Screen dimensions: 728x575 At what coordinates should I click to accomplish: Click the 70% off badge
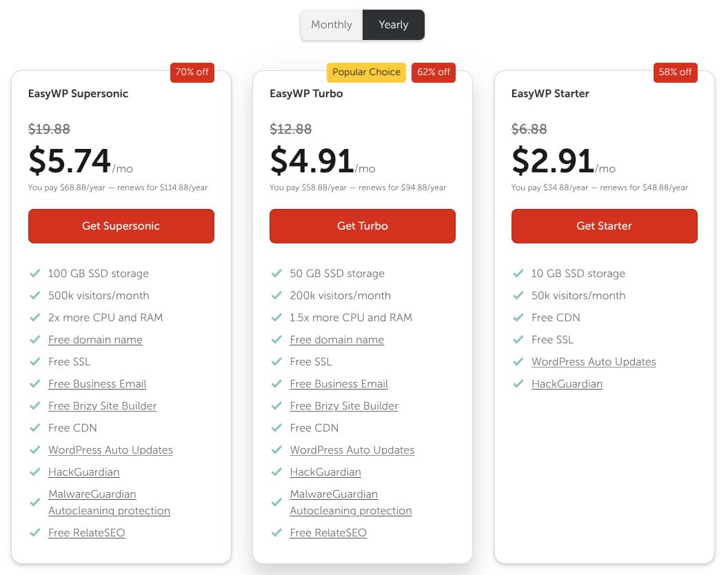tap(192, 72)
